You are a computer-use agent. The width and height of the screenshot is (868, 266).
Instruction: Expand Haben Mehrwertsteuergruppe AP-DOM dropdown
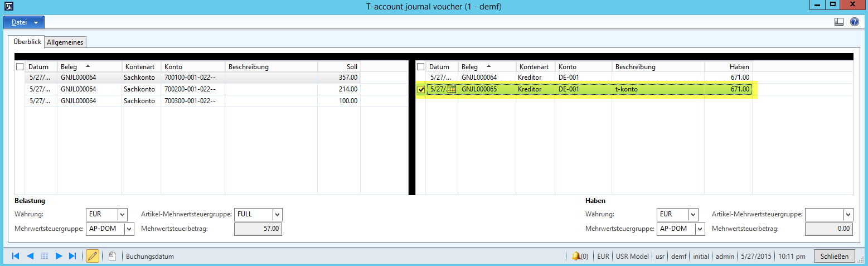click(x=700, y=229)
